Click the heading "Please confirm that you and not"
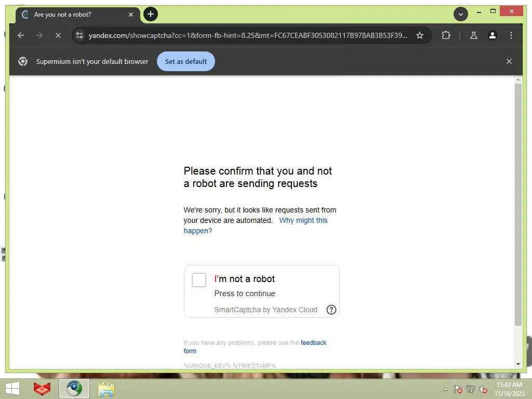 pos(258,171)
